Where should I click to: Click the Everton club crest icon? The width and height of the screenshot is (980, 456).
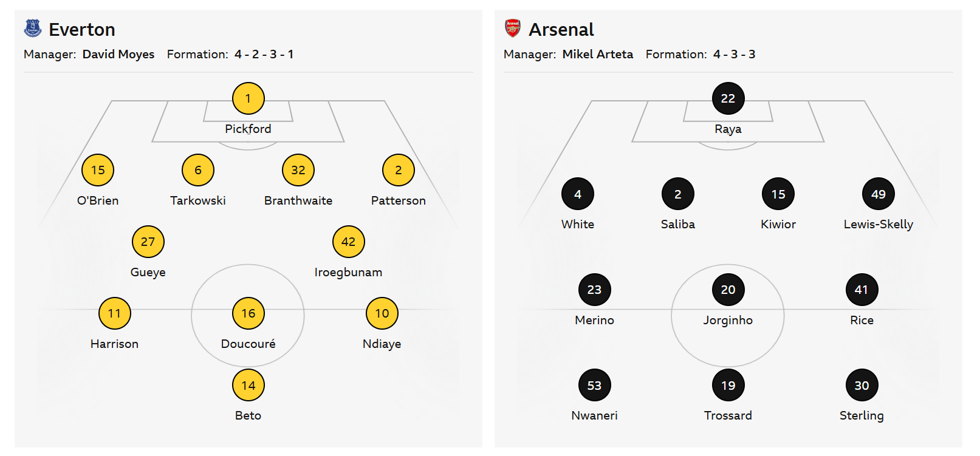coord(32,29)
